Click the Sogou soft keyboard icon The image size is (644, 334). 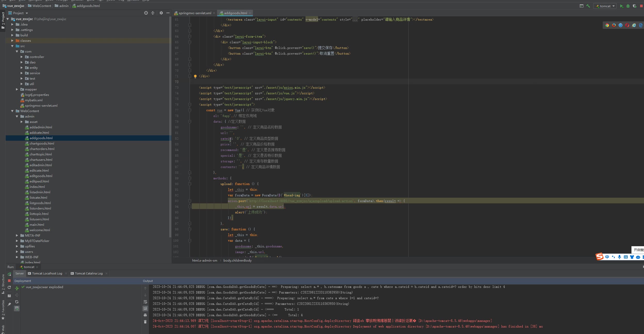coord(626,257)
